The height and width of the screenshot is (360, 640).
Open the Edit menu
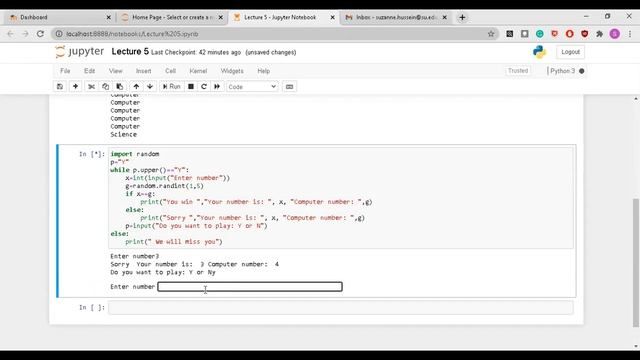(x=89, y=71)
